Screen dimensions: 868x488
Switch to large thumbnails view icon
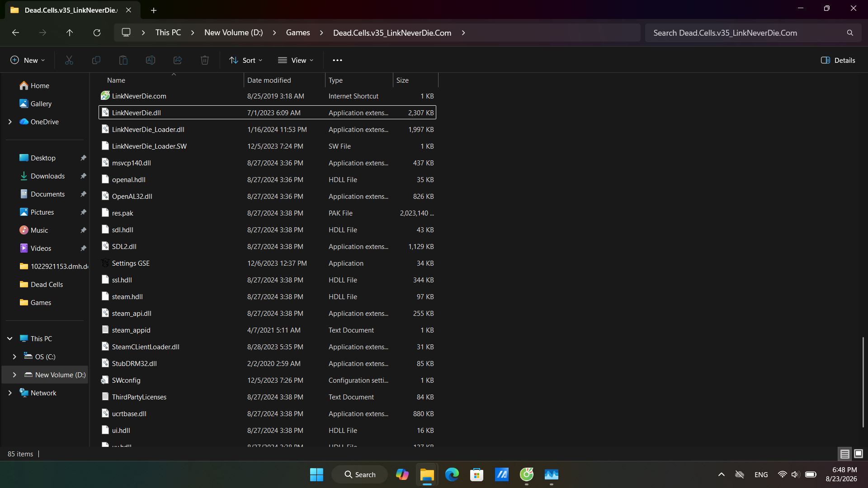tap(859, 454)
